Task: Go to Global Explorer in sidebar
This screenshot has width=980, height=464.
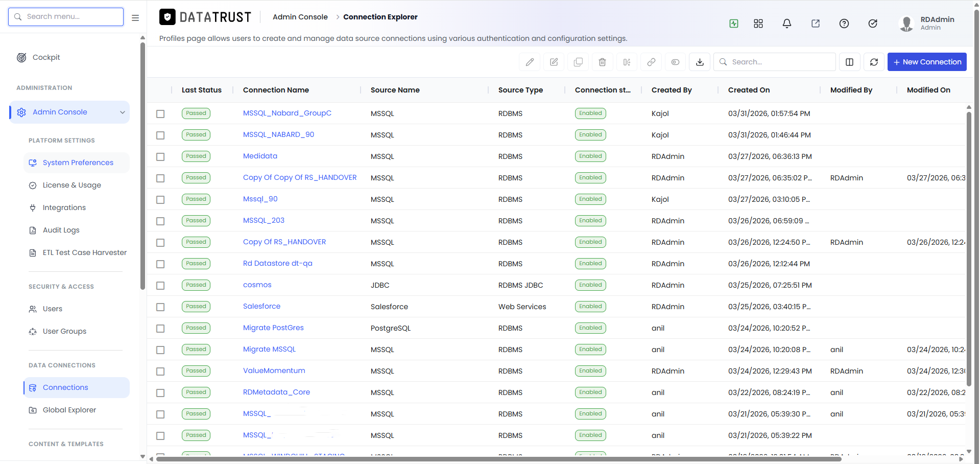Action: click(69, 410)
